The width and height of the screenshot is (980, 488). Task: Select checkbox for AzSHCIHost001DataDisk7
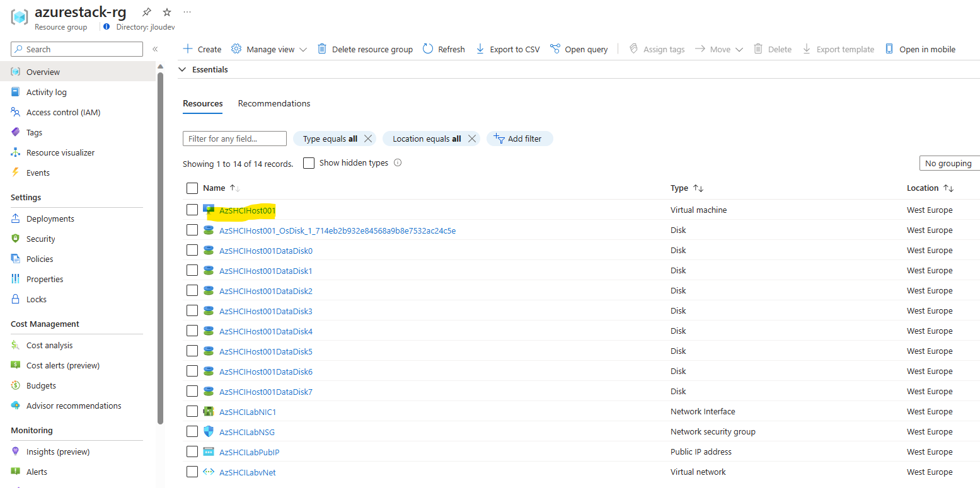point(192,391)
